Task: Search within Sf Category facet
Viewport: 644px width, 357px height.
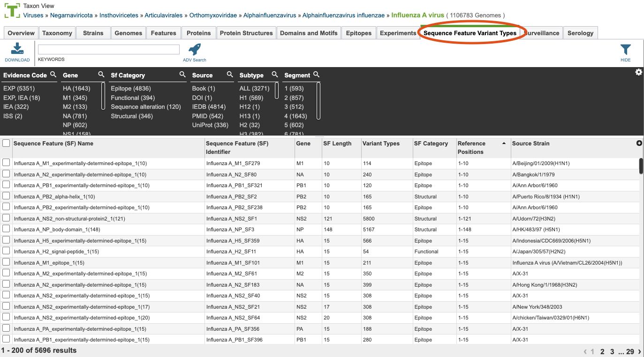Action: click(182, 75)
